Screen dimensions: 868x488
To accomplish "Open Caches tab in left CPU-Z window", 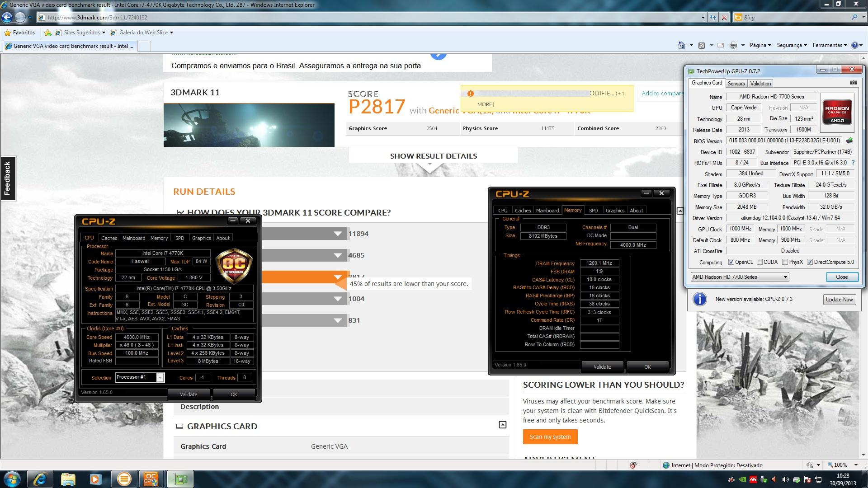I will click(109, 238).
